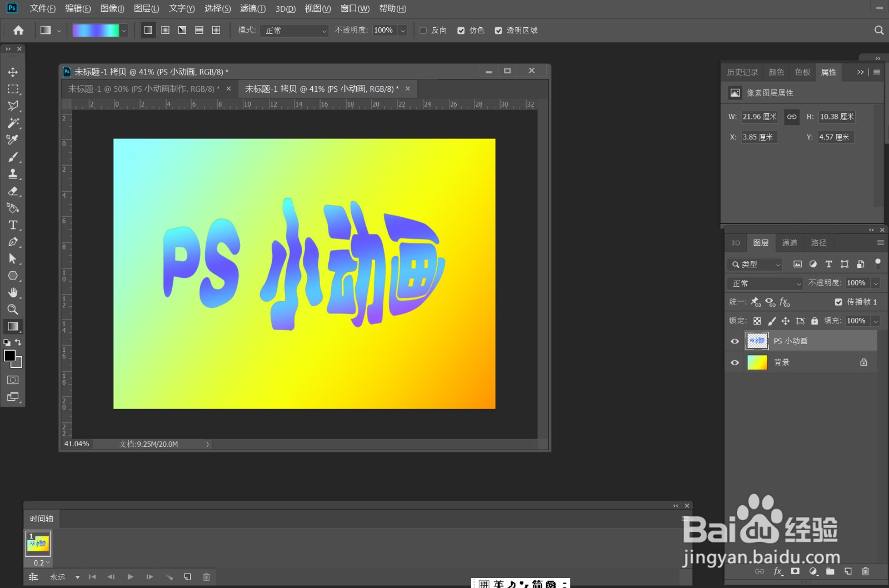The height and width of the screenshot is (588, 889).
Task: Delete the selected frame with trash button
Action: point(206,577)
